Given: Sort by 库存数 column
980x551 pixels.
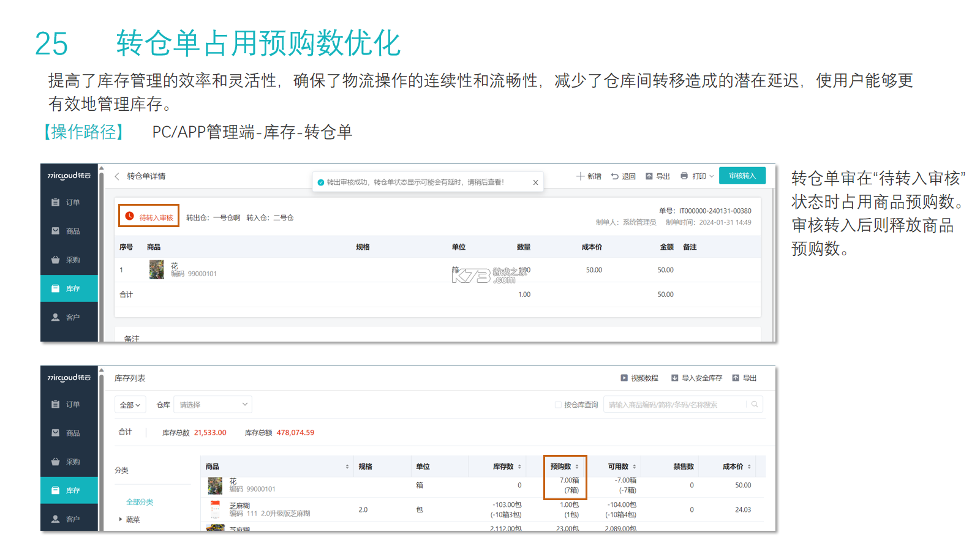Looking at the screenshot, I should 520,467.
